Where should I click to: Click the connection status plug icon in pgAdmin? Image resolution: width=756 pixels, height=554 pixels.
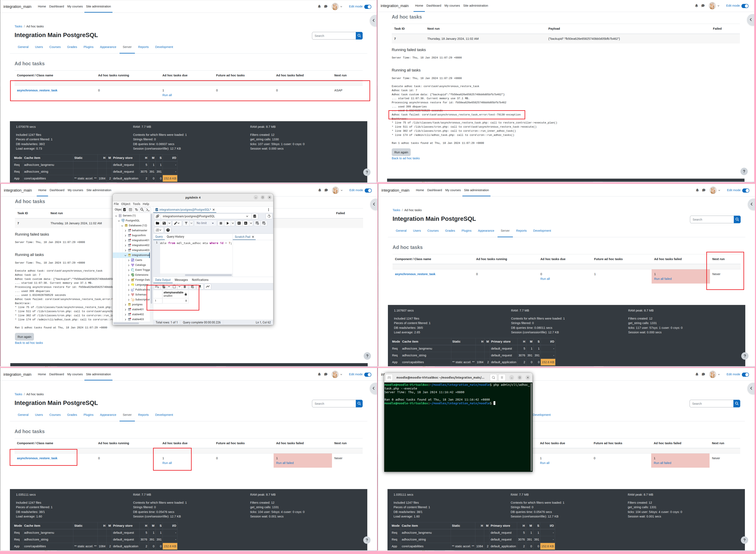click(157, 216)
